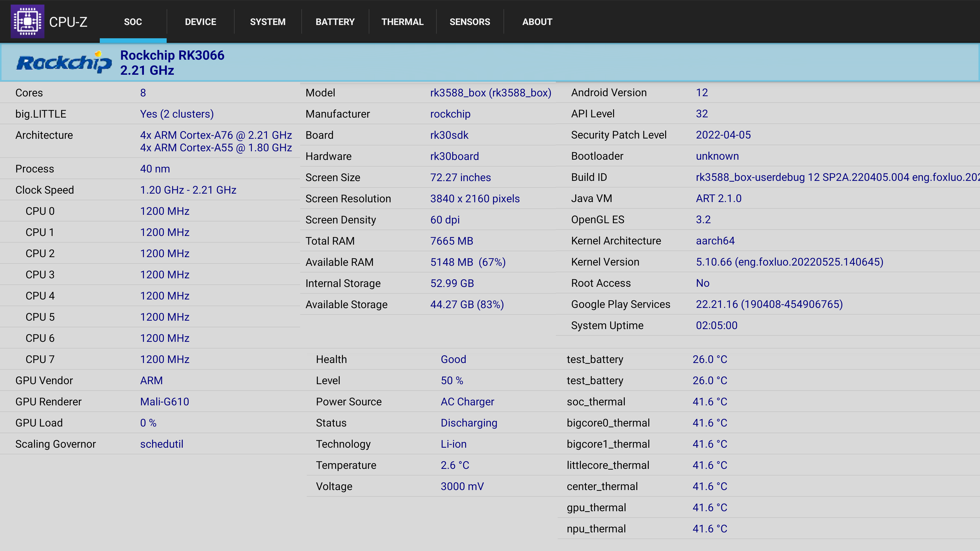Click Total RAM value 7665 MB
Image resolution: width=980 pixels, height=551 pixels.
pyautogui.click(x=452, y=241)
